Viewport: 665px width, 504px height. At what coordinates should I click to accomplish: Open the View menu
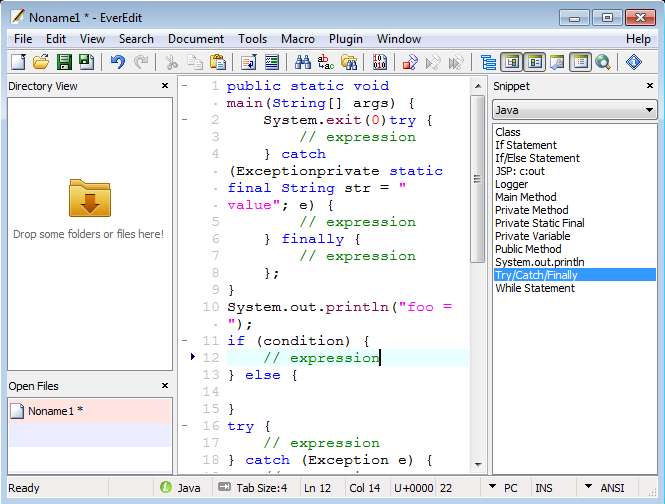(92, 39)
